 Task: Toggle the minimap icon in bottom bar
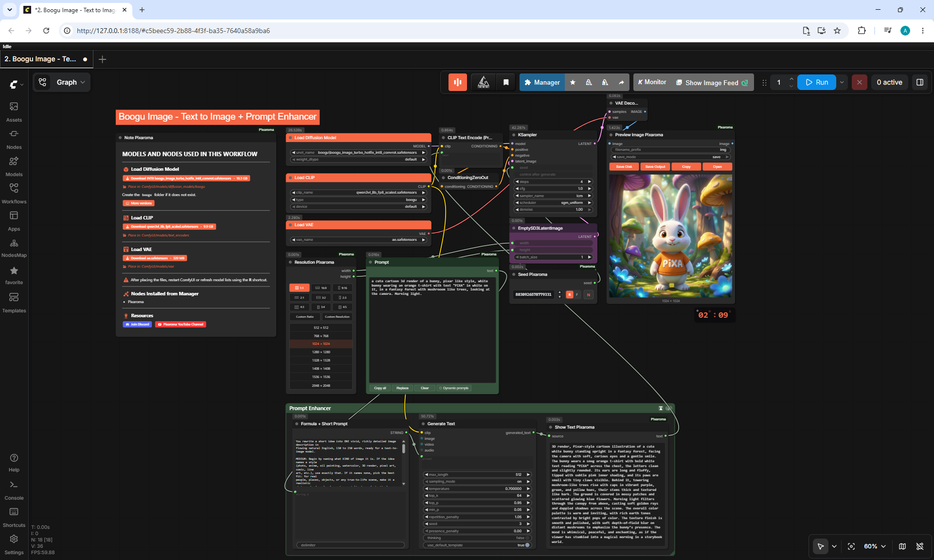[x=902, y=546]
